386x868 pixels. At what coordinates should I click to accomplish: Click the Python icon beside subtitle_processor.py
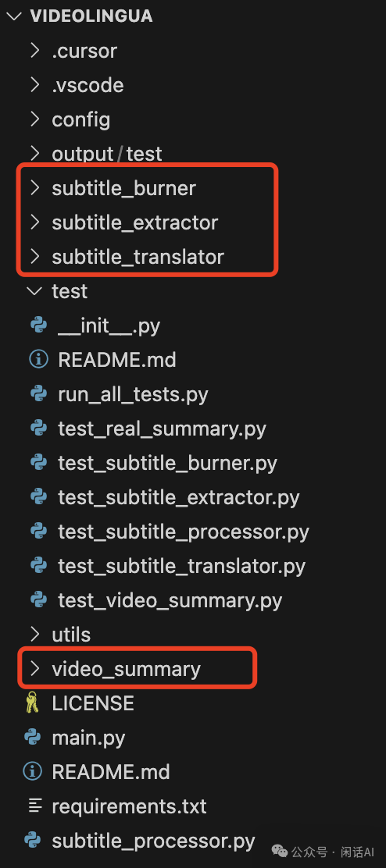click(x=33, y=841)
